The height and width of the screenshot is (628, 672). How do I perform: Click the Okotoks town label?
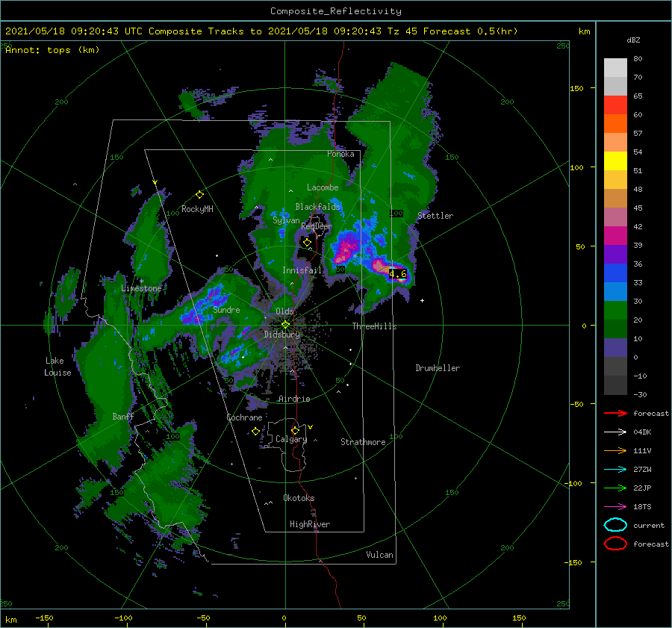299,498
